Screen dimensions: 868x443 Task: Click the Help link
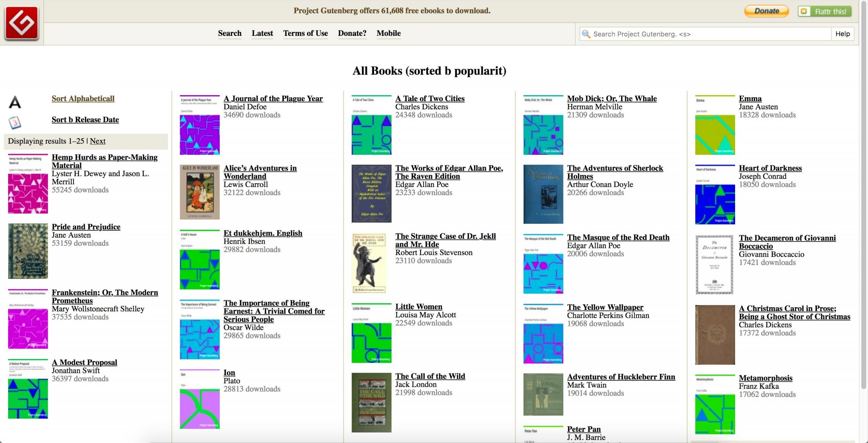[x=844, y=34]
